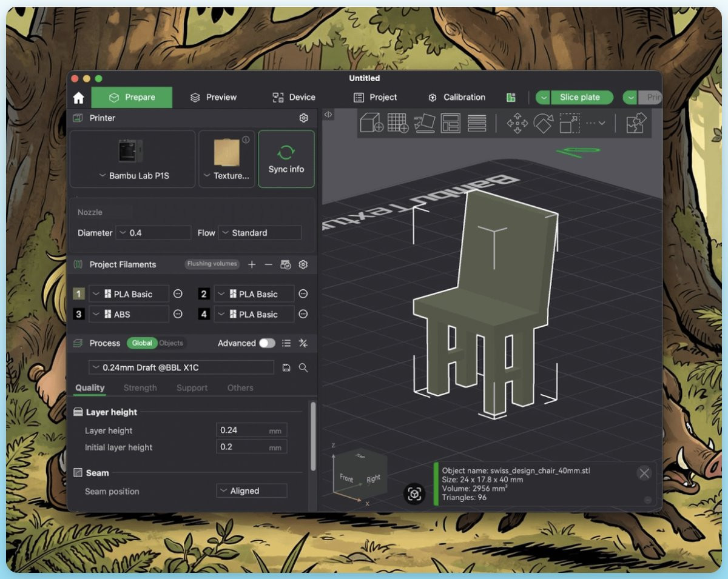Open Slice plate options arrow

coord(542,98)
